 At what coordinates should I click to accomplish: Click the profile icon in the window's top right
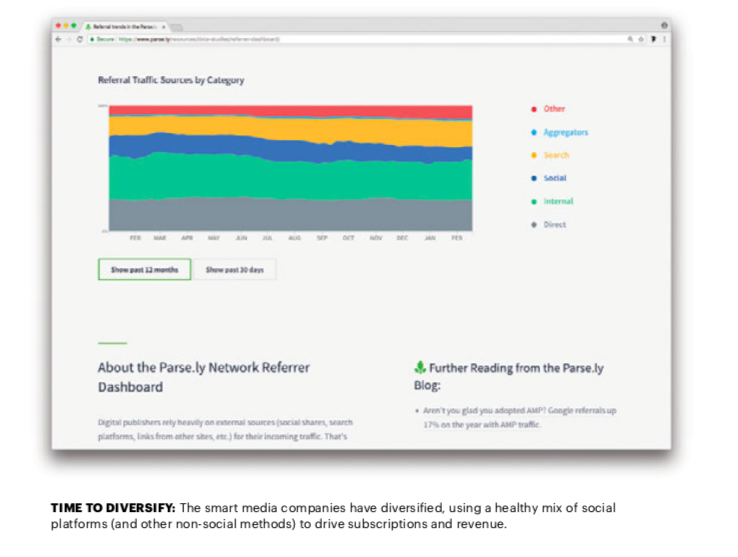click(x=664, y=25)
